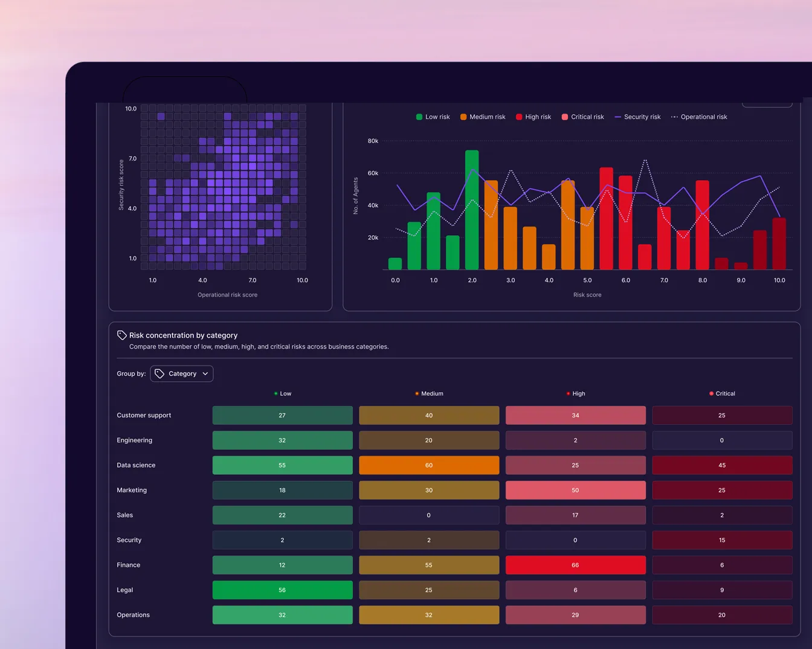Select Legal Low cell 56

[x=282, y=590]
